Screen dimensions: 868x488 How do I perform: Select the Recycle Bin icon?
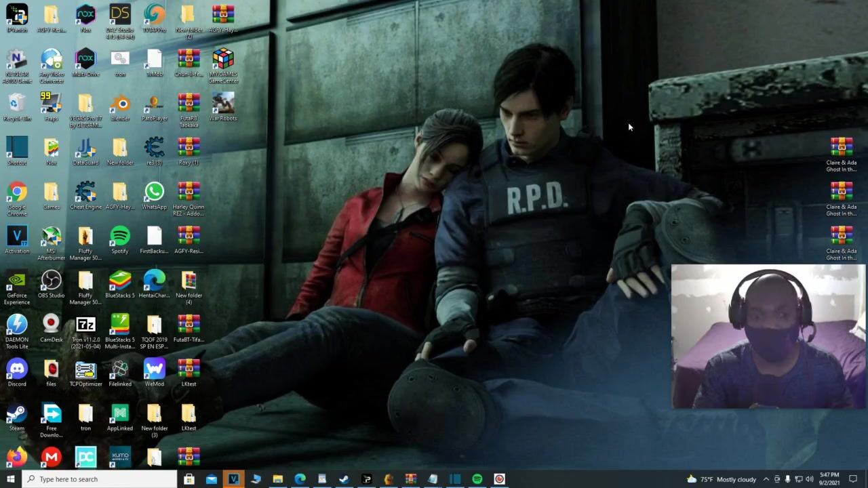point(17,104)
